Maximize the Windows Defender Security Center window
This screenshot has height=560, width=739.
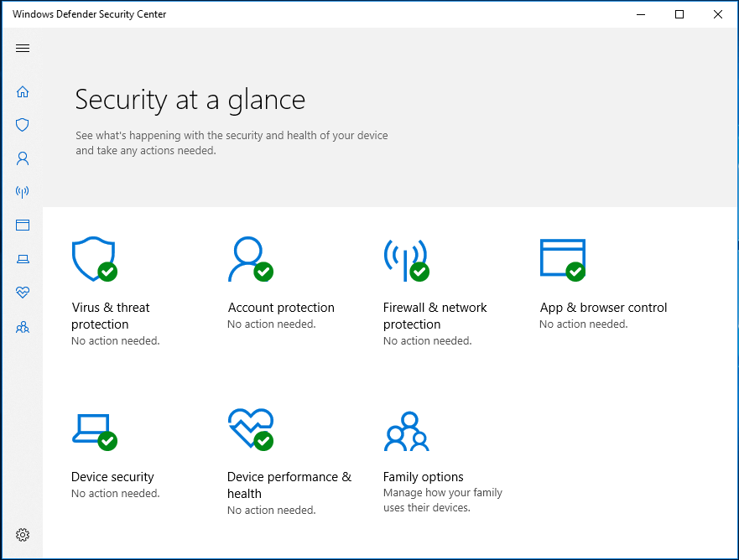pos(679,14)
